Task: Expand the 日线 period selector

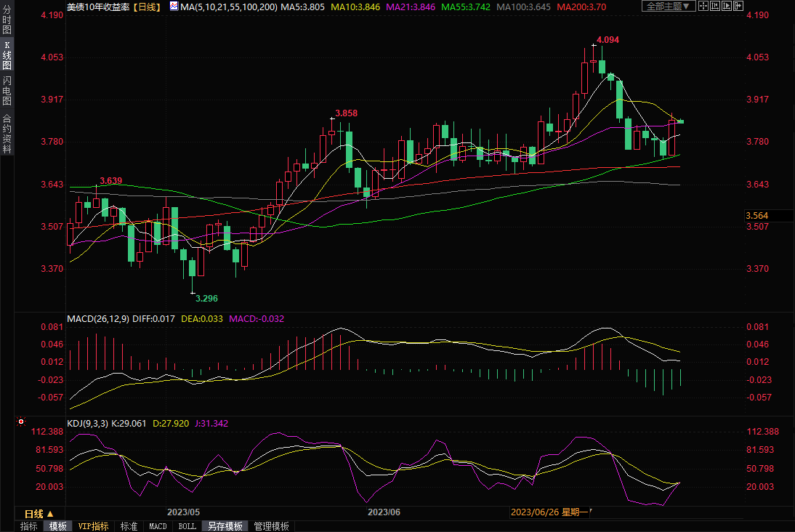Action: pos(39,513)
